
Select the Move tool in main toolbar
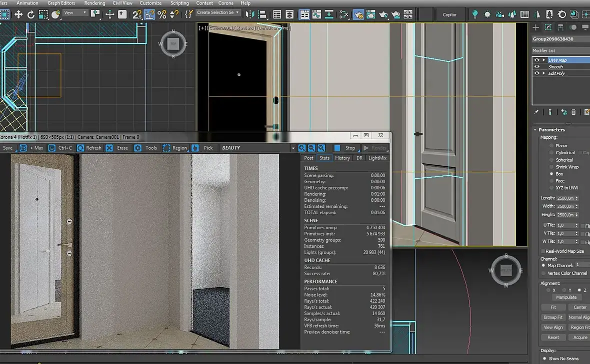tap(18, 14)
